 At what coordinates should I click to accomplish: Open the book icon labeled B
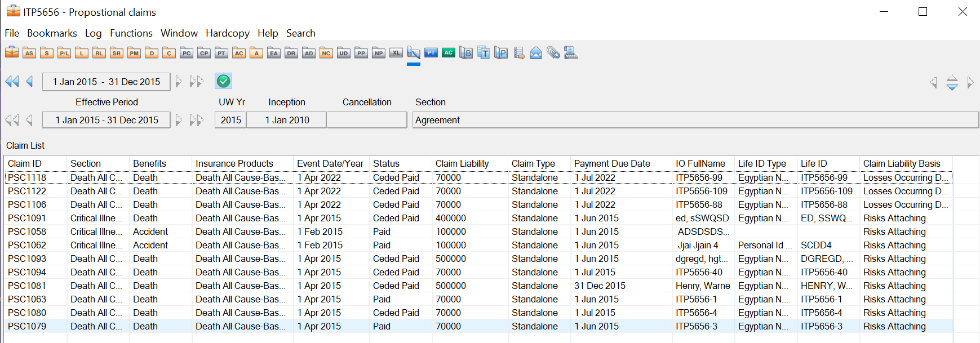click(466, 53)
